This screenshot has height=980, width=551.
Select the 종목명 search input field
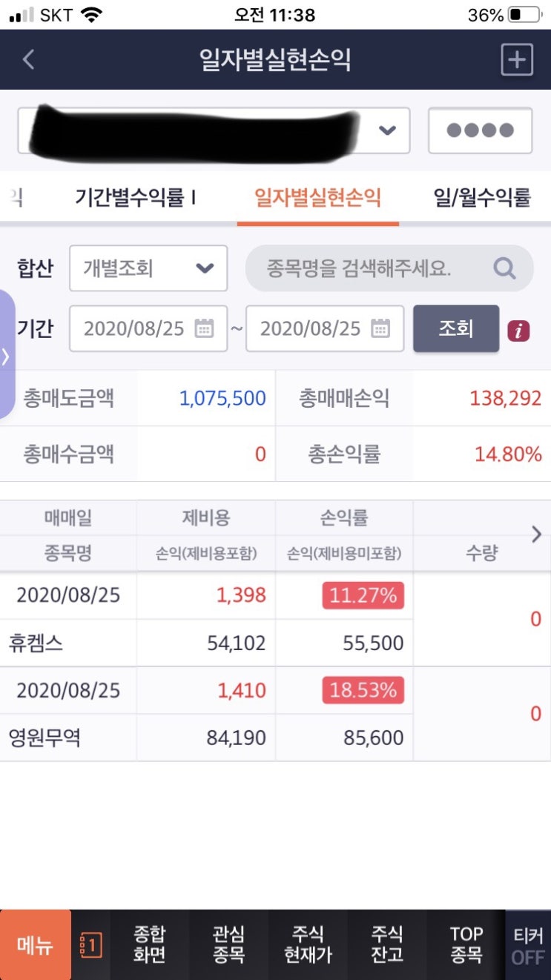click(389, 268)
